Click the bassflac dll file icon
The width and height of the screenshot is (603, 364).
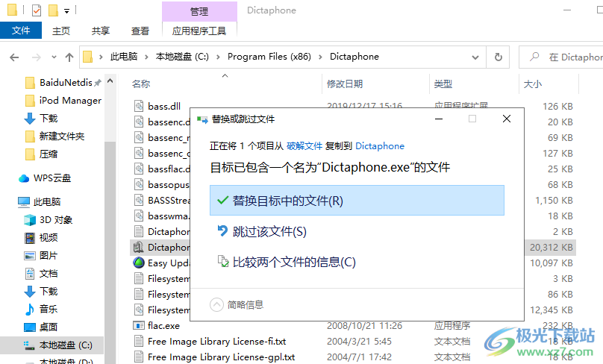139,169
